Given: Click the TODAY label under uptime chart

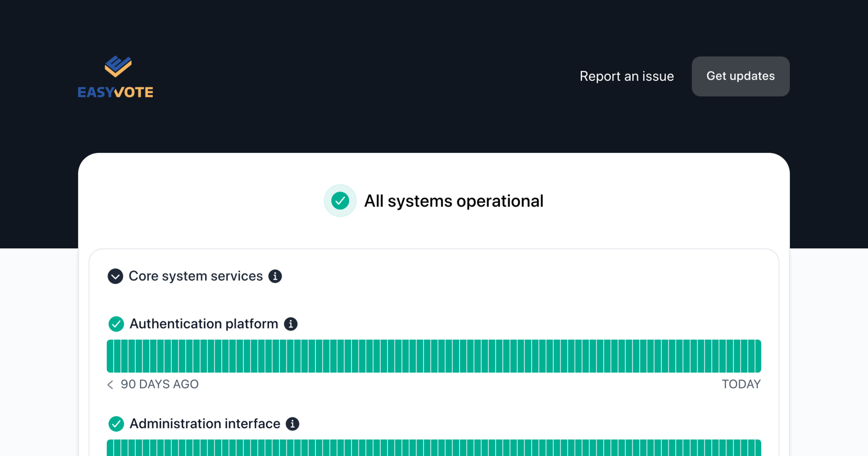Looking at the screenshot, I should coord(741,384).
